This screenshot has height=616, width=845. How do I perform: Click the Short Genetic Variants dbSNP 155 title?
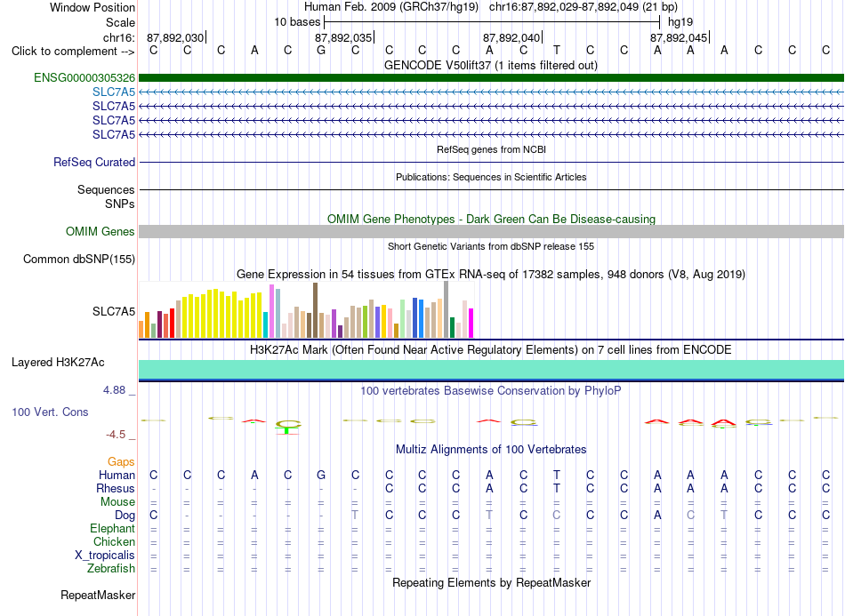coord(491,246)
